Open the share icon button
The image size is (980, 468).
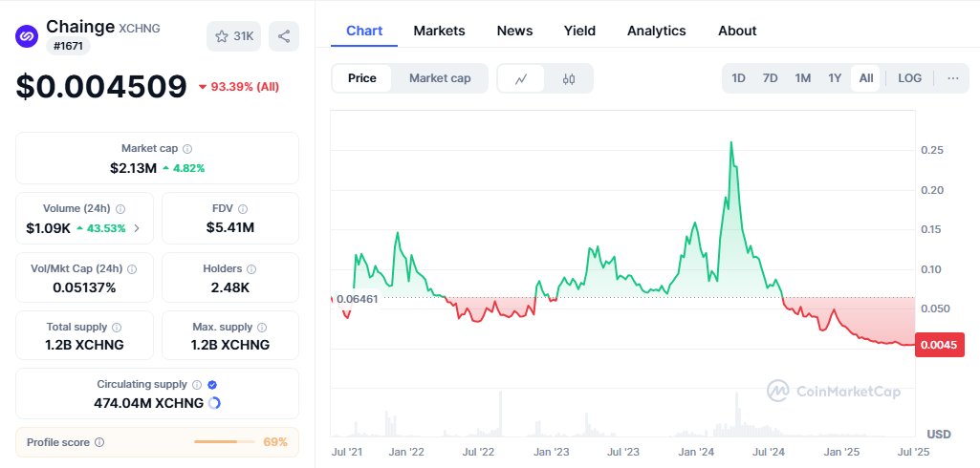pyautogui.click(x=284, y=36)
